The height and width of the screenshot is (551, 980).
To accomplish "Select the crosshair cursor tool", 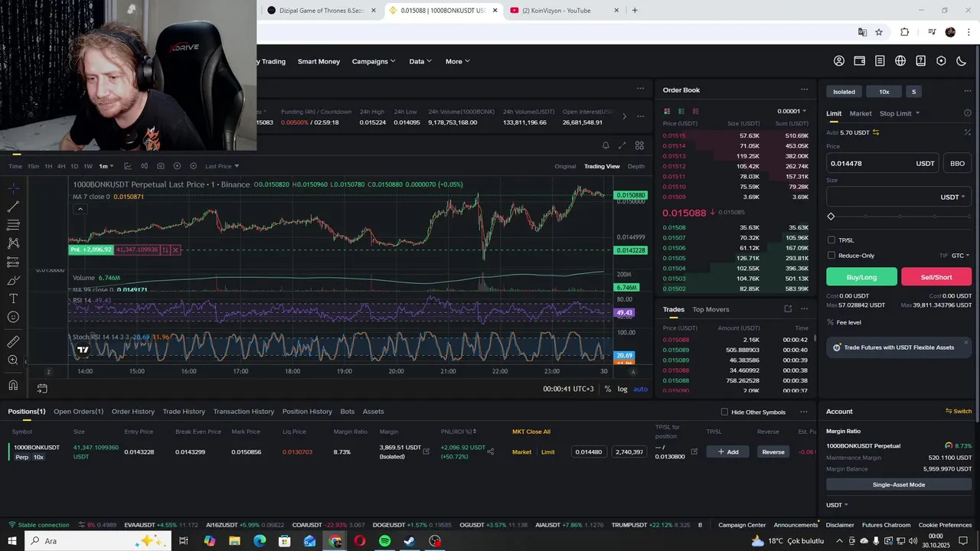I will point(13,187).
